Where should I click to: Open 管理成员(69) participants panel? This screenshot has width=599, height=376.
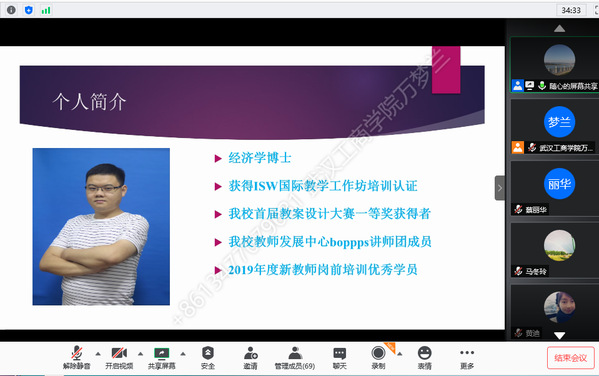[x=295, y=358]
